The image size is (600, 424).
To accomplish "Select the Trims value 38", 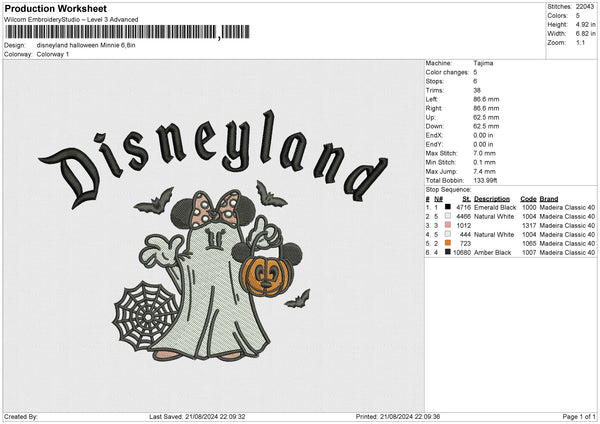I will pyautogui.click(x=477, y=90).
